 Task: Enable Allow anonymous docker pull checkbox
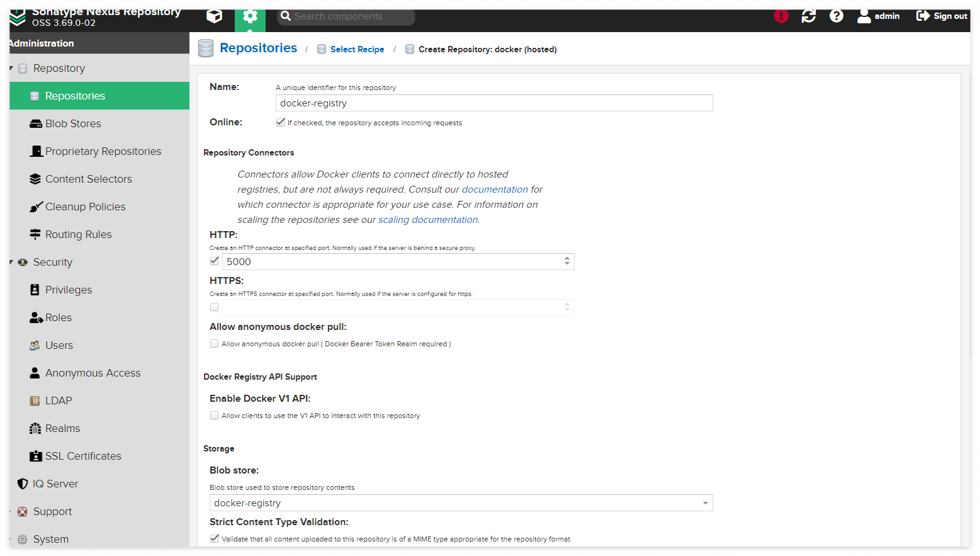coord(215,344)
